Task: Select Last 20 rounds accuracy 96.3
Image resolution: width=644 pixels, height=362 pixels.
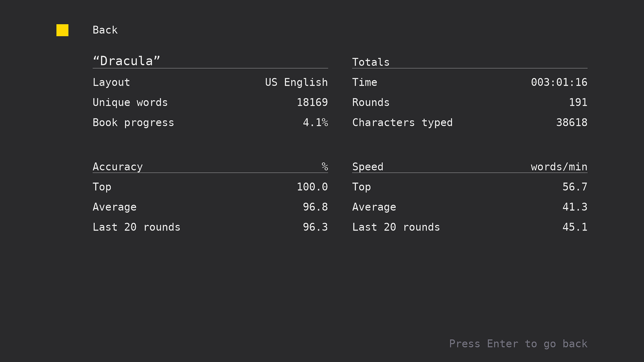Action: click(315, 227)
